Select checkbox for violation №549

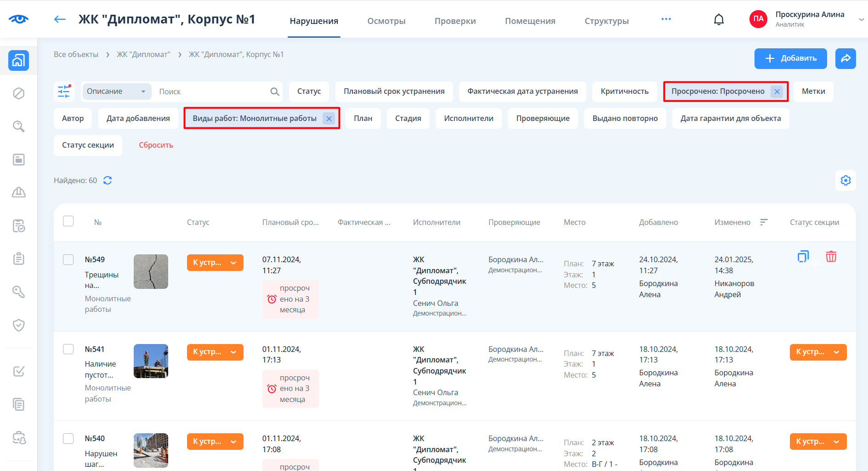point(68,260)
